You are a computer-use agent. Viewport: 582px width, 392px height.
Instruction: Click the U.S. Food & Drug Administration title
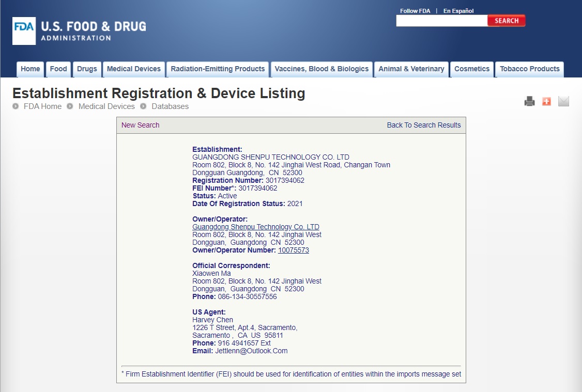[x=94, y=31]
